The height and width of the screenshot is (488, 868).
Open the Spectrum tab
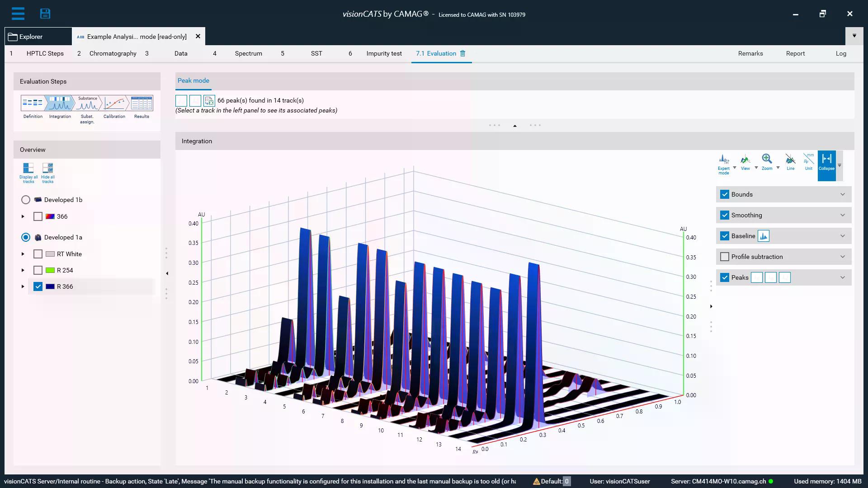point(248,53)
